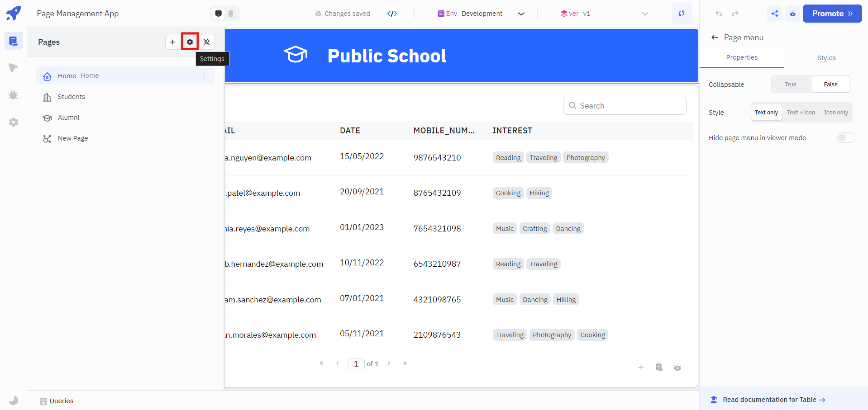
Task: Add a new page with plus button
Action: tap(172, 42)
